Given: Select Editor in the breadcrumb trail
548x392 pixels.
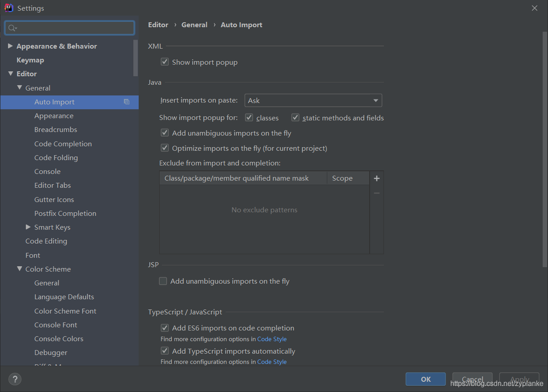Looking at the screenshot, I should coord(158,25).
